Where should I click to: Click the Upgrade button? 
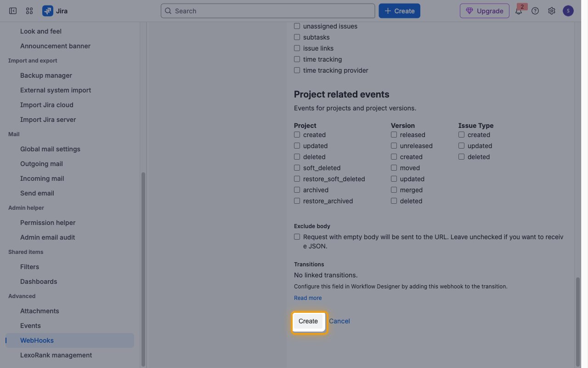coord(485,11)
